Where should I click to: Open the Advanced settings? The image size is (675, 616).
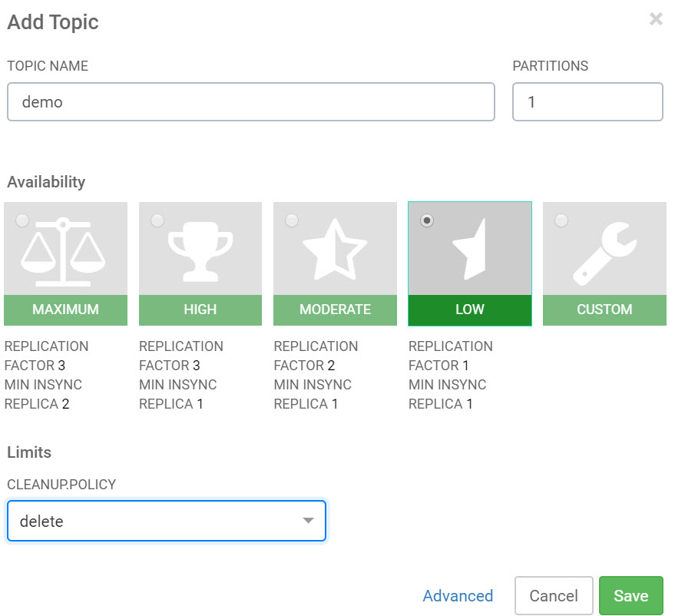pos(458,596)
